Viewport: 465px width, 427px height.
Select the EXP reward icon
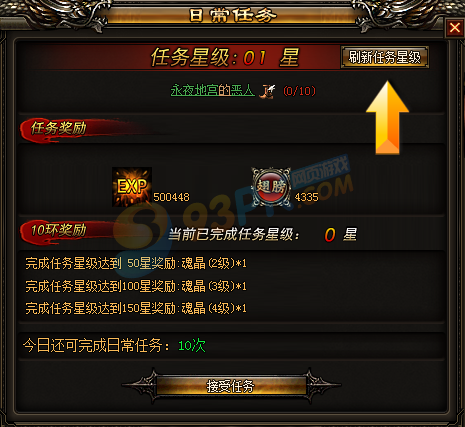[x=132, y=187]
